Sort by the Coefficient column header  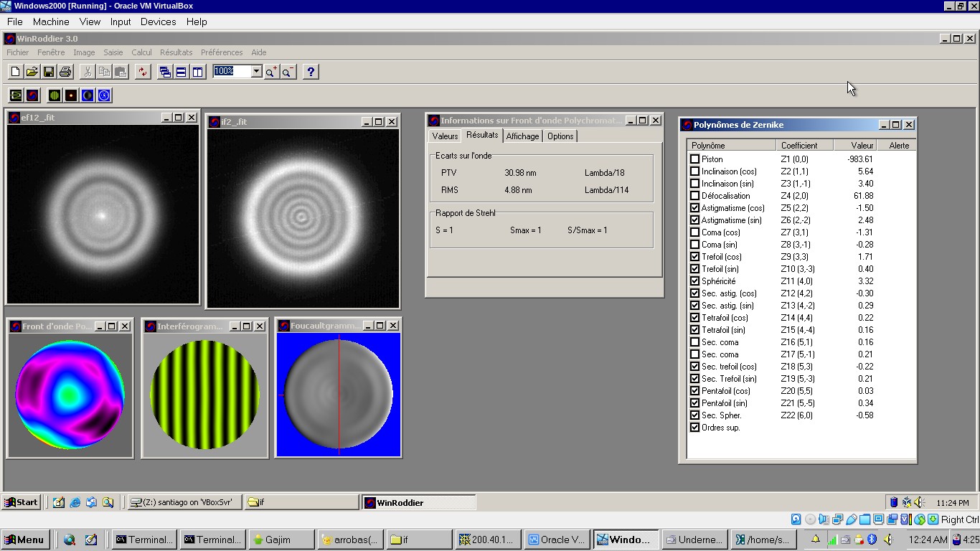(805, 146)
